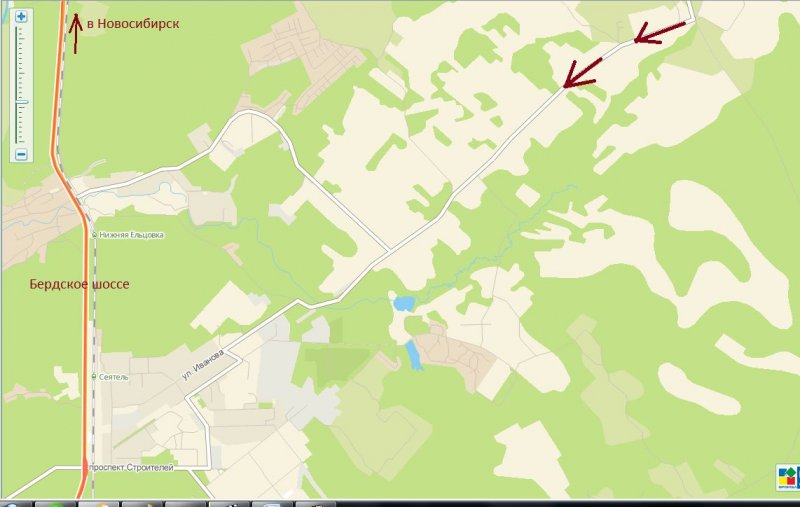This screenshot has height=507, width=800.
Task: Click the top tick of zoom scale
Action: (x=21, y=29)
